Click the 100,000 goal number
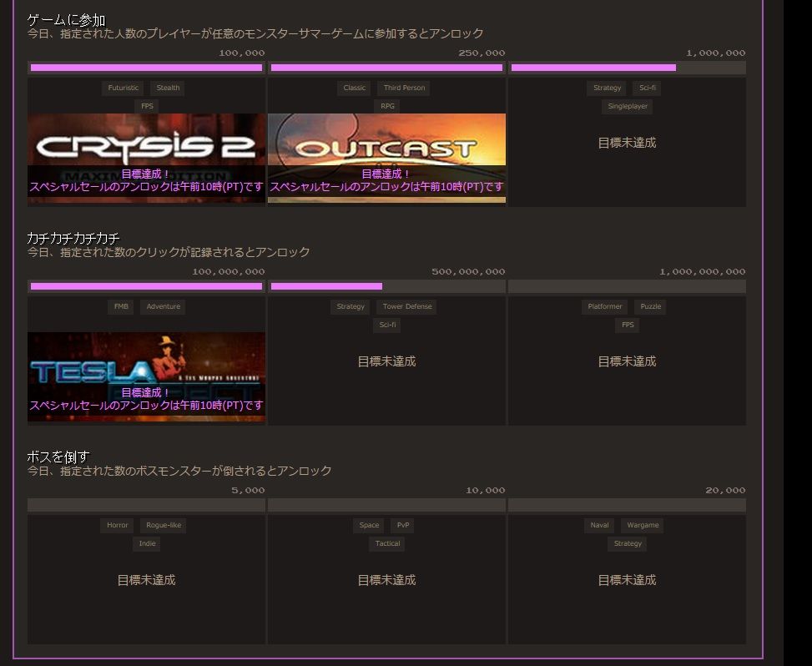The width and height of the screenshot is (812, 666). pos(242,53)
